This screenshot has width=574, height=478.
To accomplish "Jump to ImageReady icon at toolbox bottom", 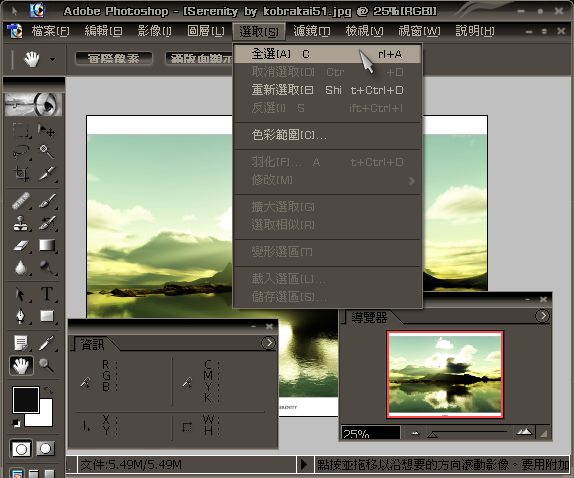I will click(17, 473).
